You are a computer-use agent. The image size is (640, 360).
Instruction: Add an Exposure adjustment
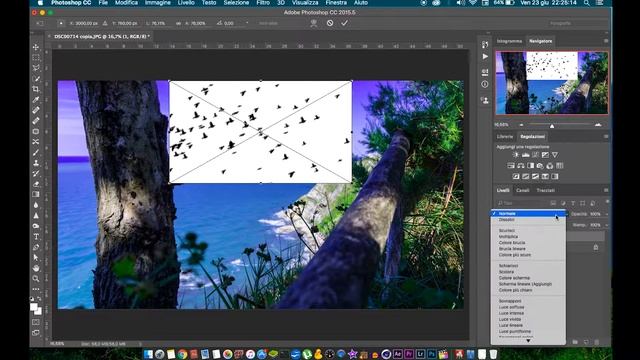[x=545, y=155]
